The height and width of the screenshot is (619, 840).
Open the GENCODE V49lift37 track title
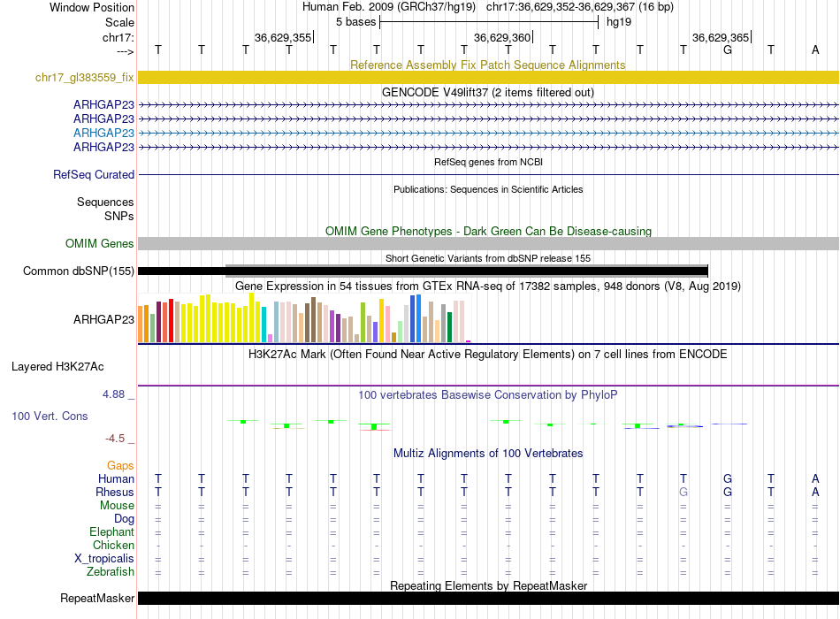(488, 92)
